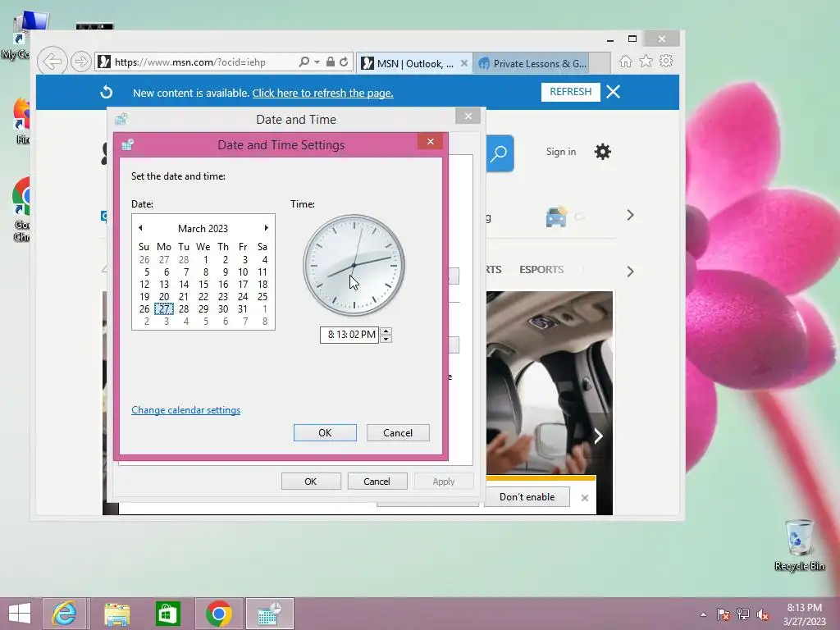Open Internet Explorer Tools gear
This screenshot has width=840, height=630.
coord(666,62)
